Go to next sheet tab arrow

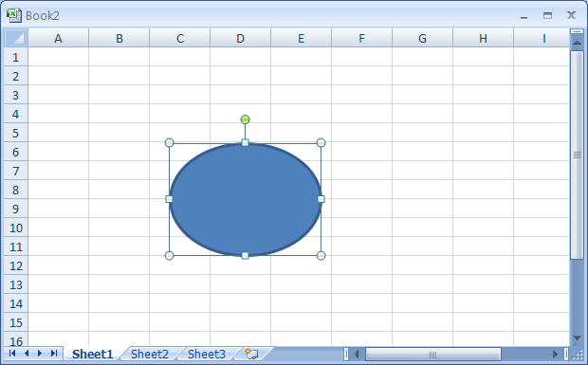click(x=40, y=353)
